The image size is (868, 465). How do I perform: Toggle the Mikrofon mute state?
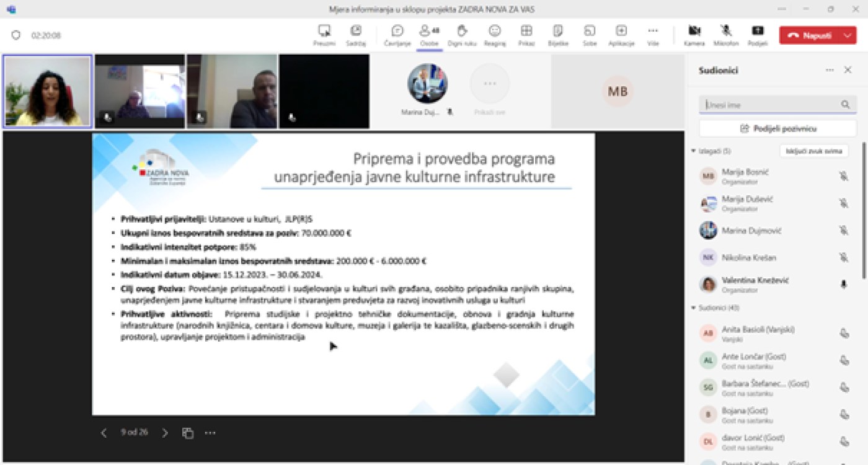725,31
